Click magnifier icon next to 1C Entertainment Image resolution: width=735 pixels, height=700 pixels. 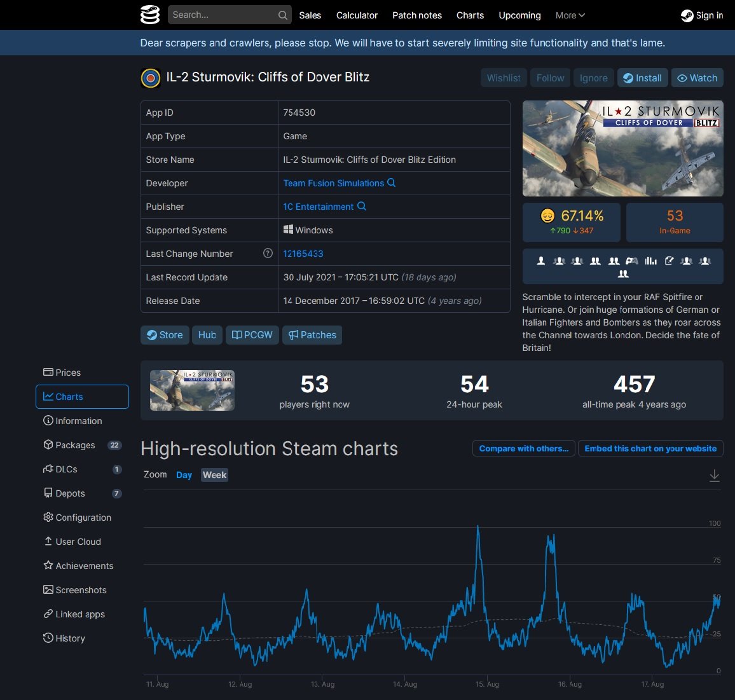[362, 207]
